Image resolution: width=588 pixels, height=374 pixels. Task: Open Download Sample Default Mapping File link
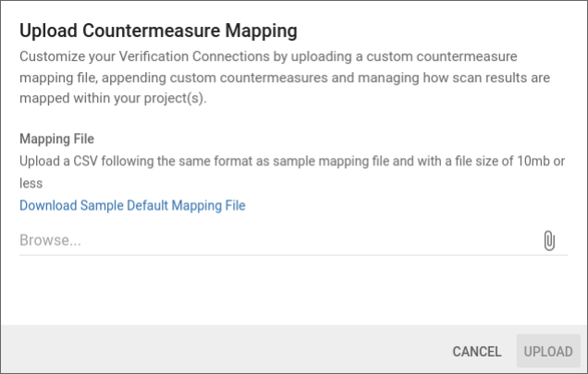pyautogui.click(x=132, y=205)
